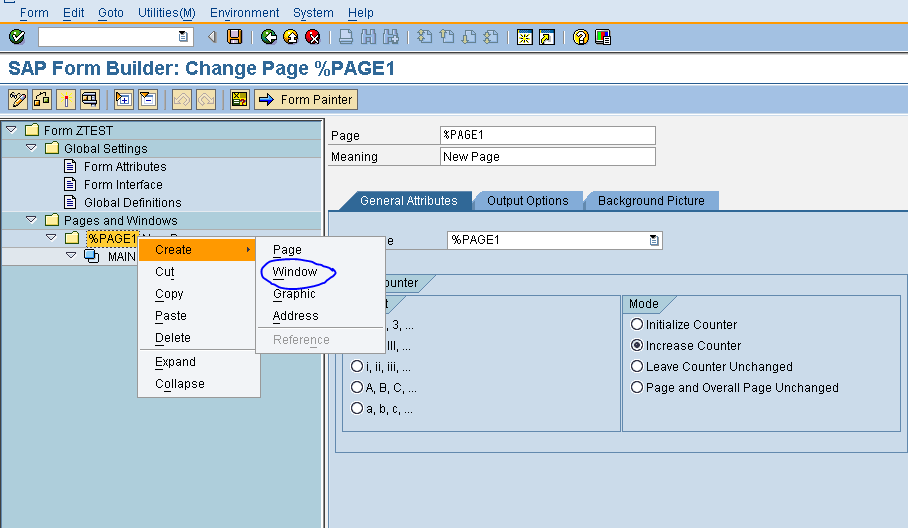This screenshot has height=528, width=908.
Task: Collapse the %PAGE1 node triangle
Action: (x=51, y=237)
